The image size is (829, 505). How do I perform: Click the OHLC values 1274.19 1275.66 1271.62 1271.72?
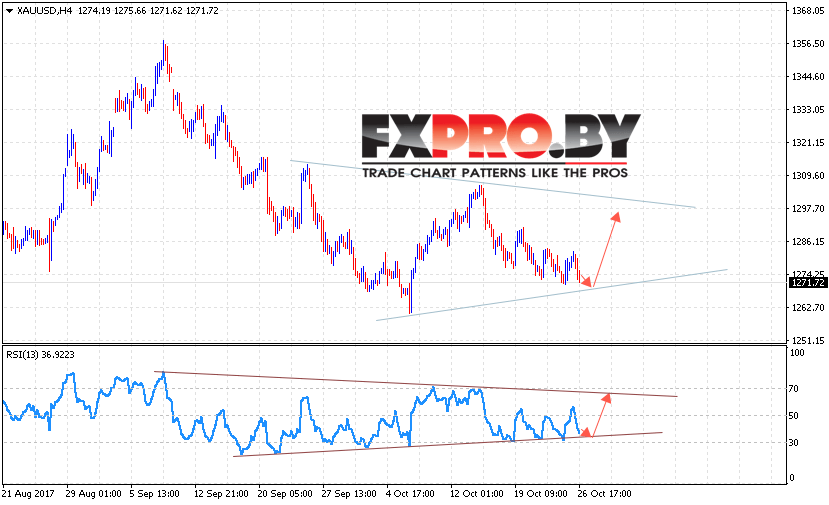click(148, 11)
